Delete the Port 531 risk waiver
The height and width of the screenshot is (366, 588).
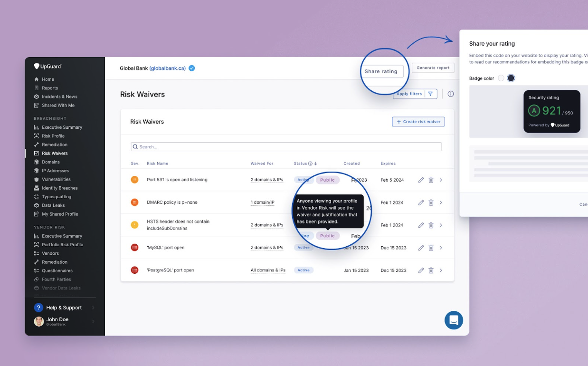[431, 180]
